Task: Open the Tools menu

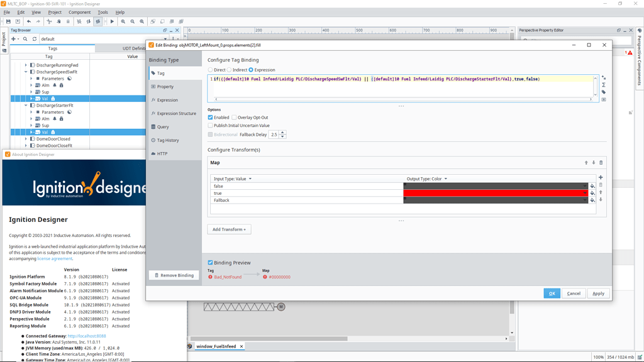Action: pos(103,11)
